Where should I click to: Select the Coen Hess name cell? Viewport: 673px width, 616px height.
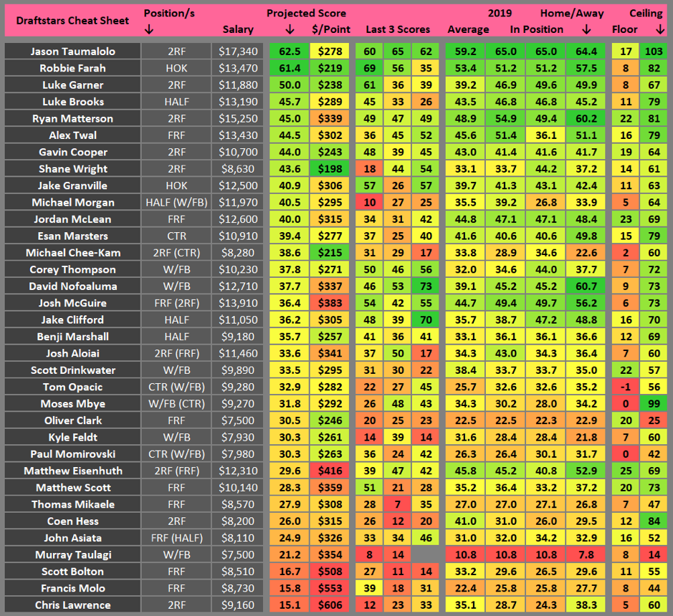72,521
